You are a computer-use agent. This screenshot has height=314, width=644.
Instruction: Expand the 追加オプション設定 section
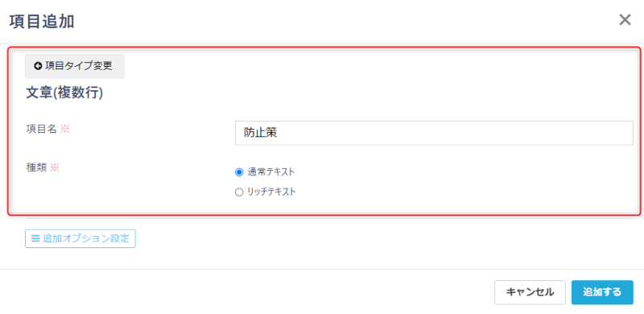pos(80,238)
